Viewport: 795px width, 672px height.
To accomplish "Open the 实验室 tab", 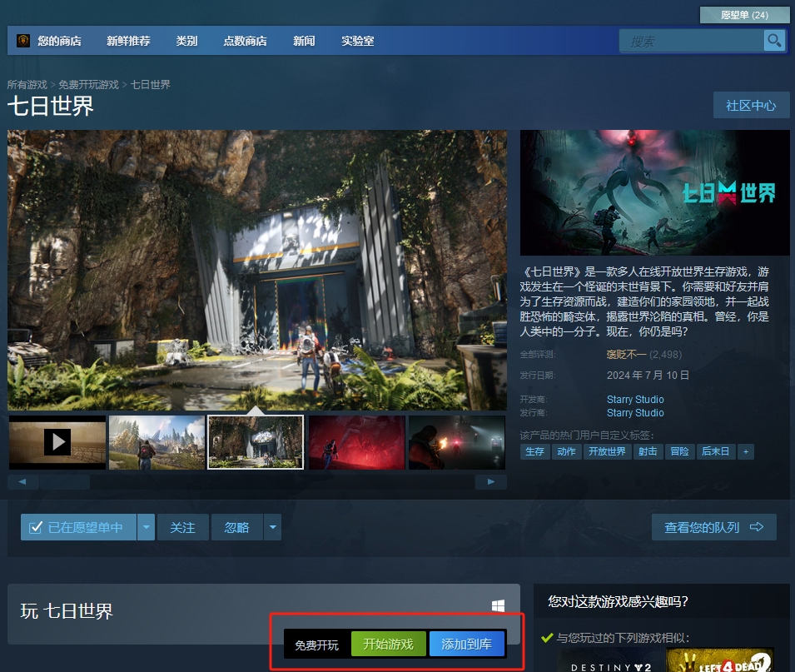I will [357, 41].
